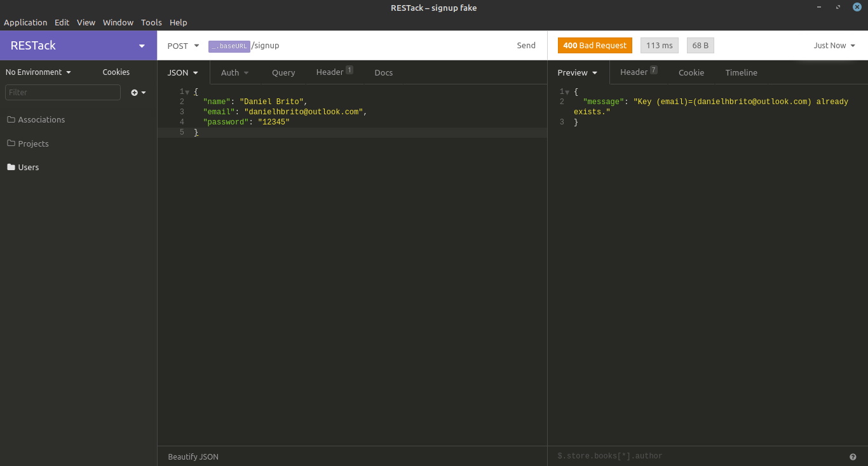Open the Window menu
The image size is (868, 466).
pyautogui.click(x=118, y=22)
